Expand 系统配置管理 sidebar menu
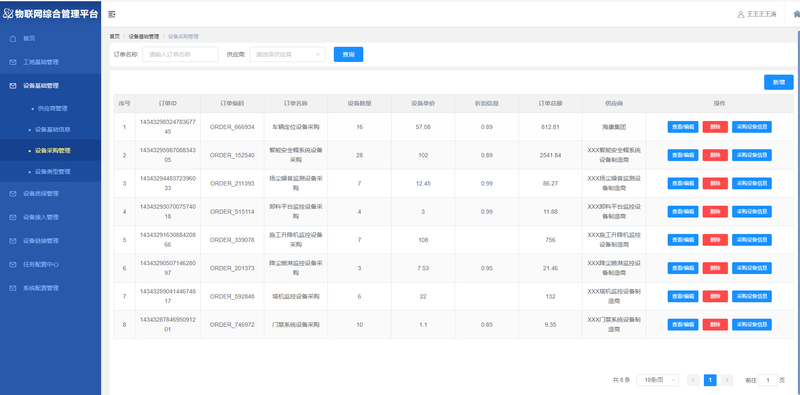 (51, 288)
